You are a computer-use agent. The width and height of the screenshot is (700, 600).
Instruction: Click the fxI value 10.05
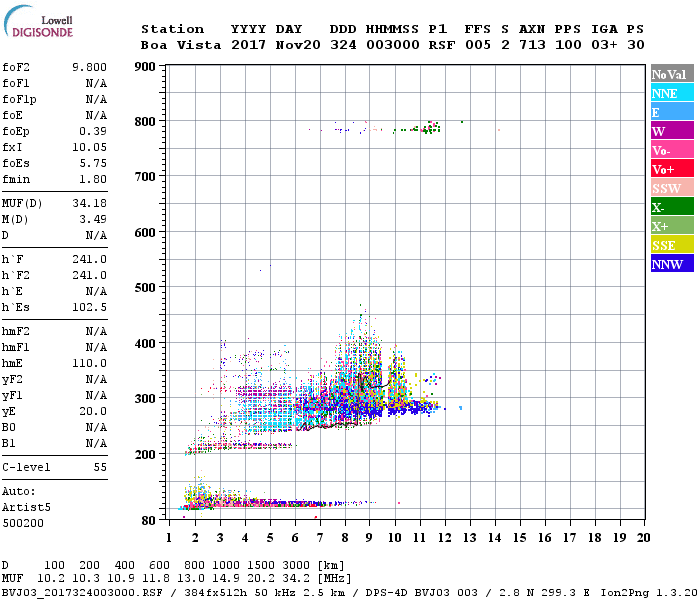(89, 147)
